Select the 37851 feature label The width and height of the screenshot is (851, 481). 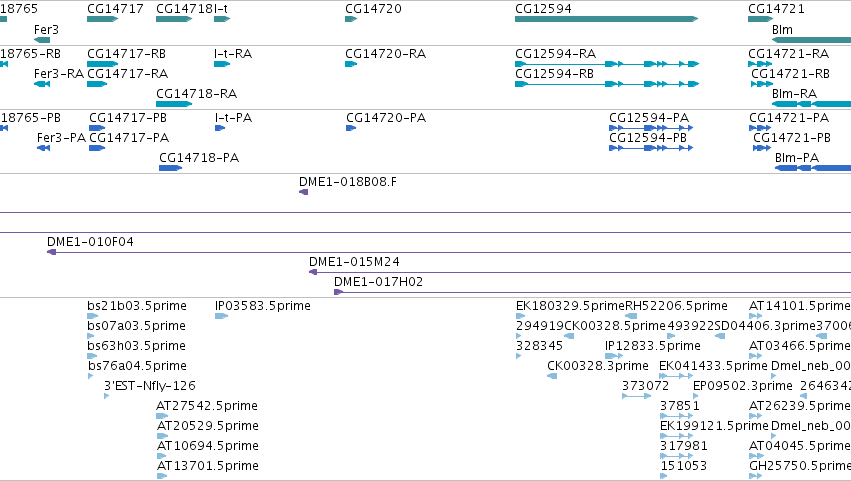(679, 407)
